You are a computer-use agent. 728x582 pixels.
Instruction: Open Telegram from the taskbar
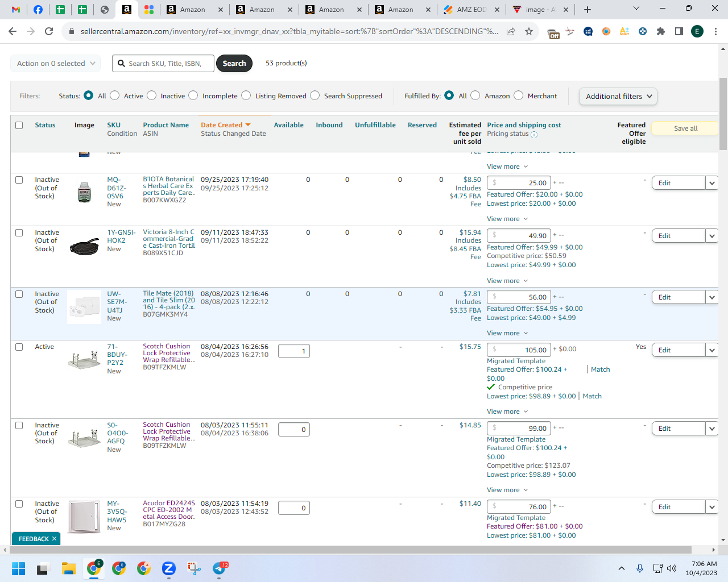(x=219, y=568)
